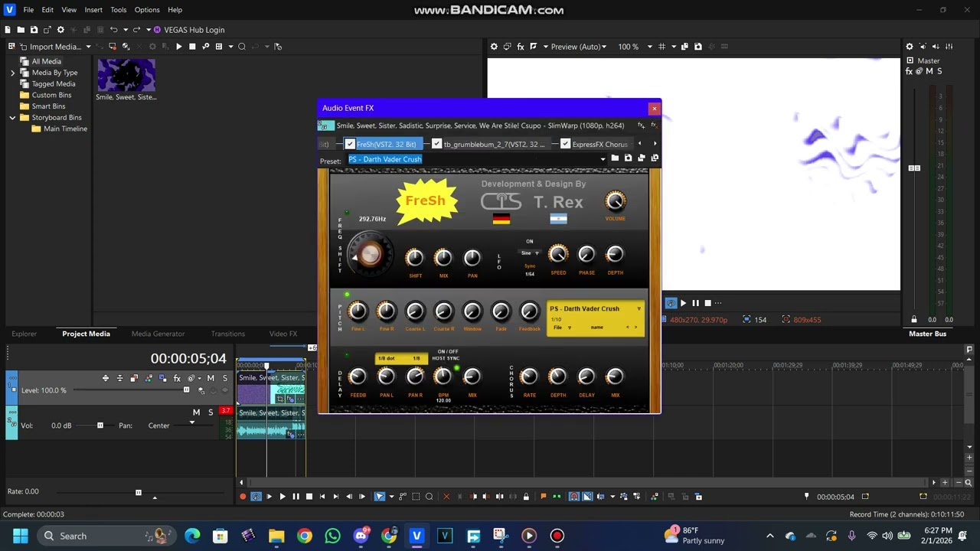The width and height of the screenshot is (980, 551).
Task: Mute the video track with M
Action: (x=211, y=378)
